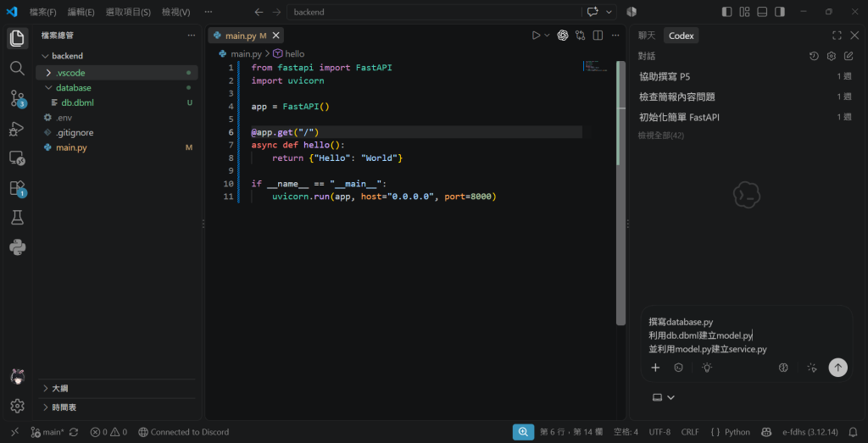The width and height of the screenshot is (868, 443).
Task: Open the 選取項目(S) menu
Action: [129, 12]
